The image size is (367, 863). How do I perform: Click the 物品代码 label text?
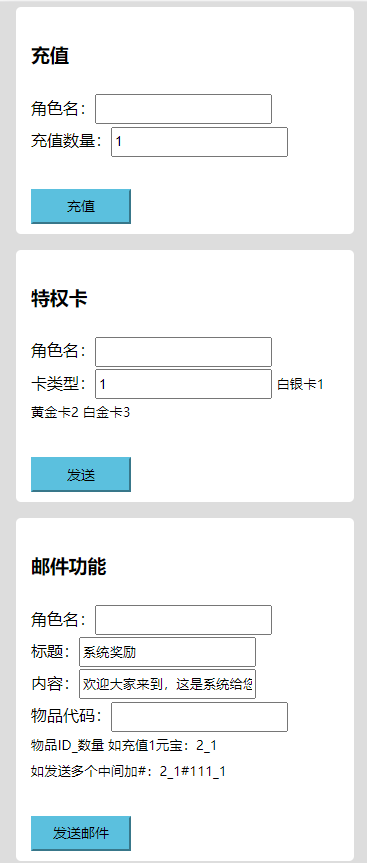pyautogui.click(x=67, y=716)
